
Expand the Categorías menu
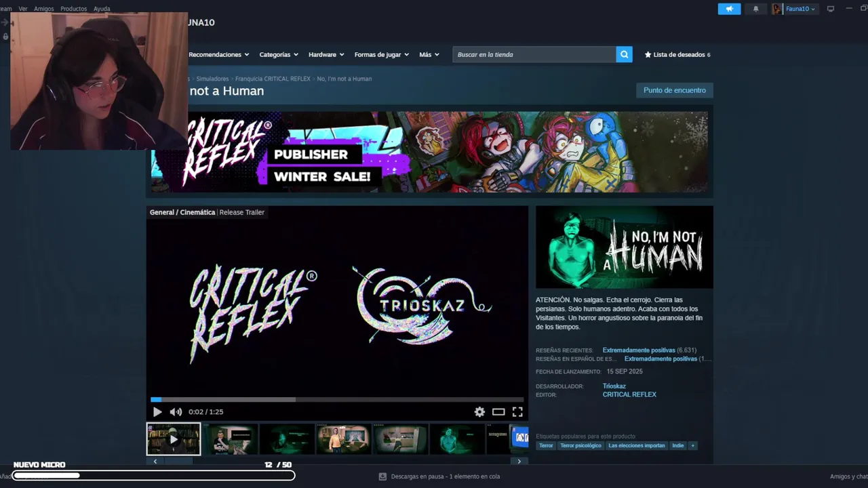coord(279,54)
